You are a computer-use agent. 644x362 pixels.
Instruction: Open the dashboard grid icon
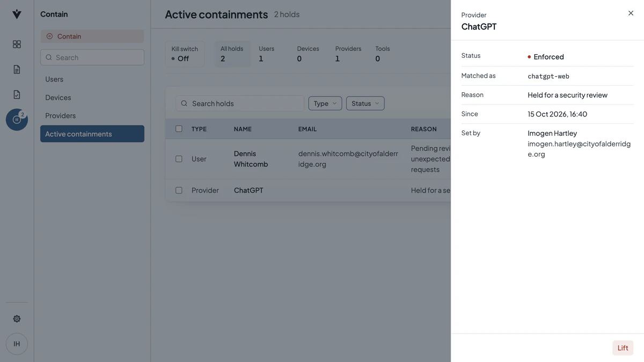17,44
